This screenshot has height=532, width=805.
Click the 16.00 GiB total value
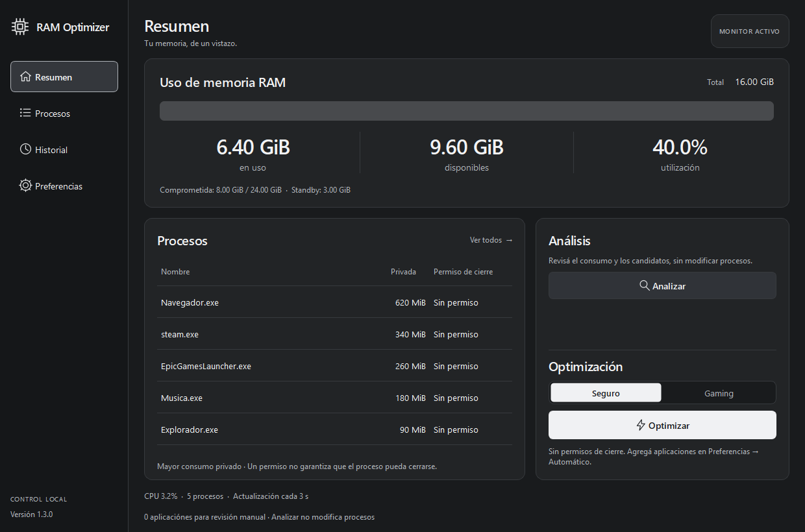coord(754,82)
